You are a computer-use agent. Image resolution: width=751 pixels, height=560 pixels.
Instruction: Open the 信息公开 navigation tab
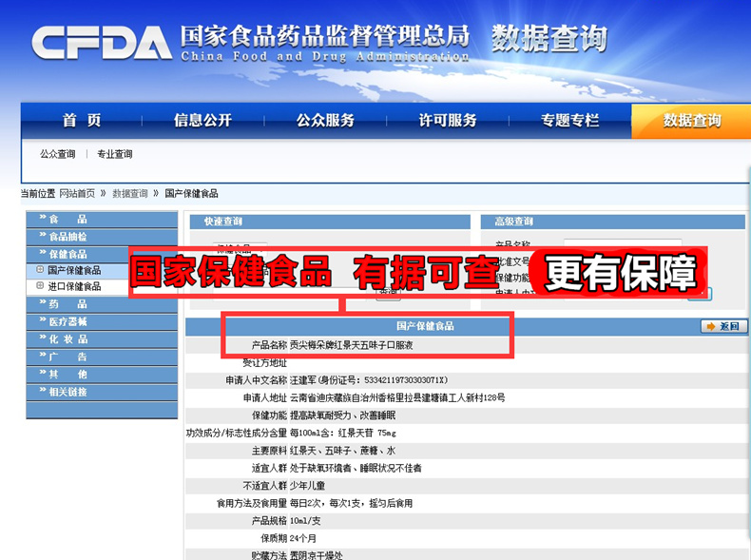click(202, 121)
